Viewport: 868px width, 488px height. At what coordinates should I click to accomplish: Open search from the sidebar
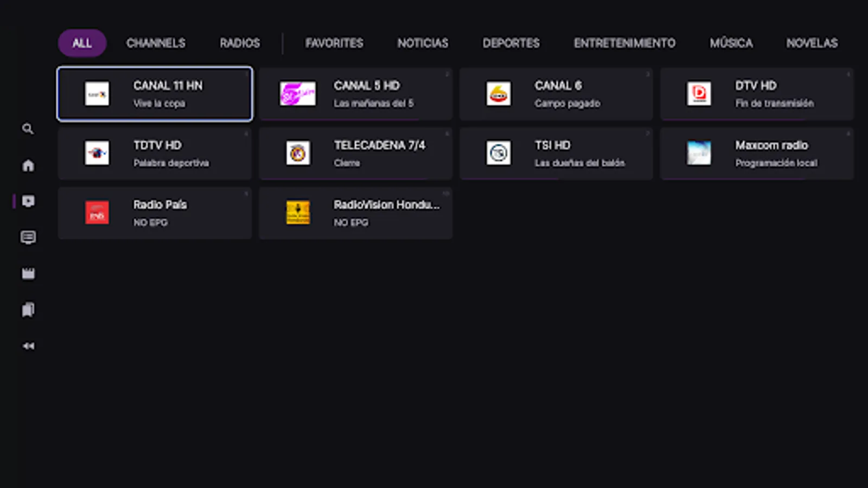(x=28, y=129)
